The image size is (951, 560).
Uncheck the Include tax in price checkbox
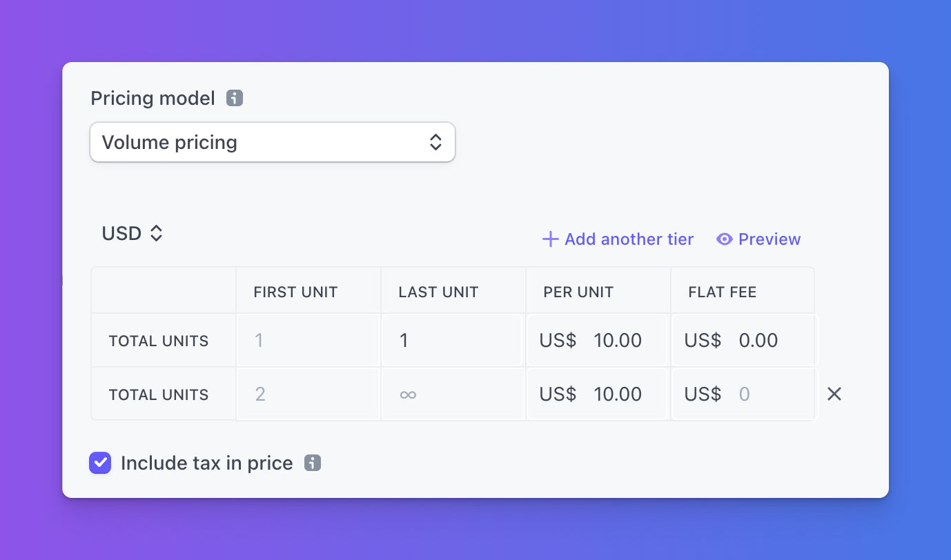100,463
